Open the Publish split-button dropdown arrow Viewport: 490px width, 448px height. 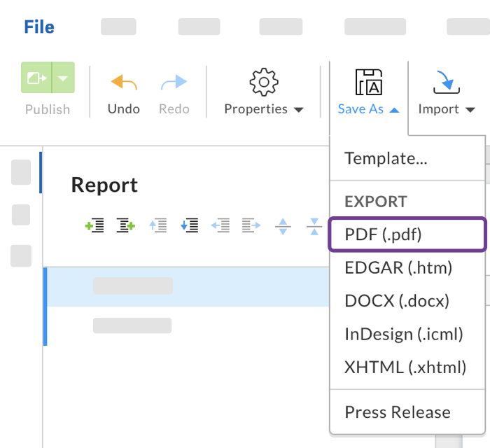click(x=63, y=78)
